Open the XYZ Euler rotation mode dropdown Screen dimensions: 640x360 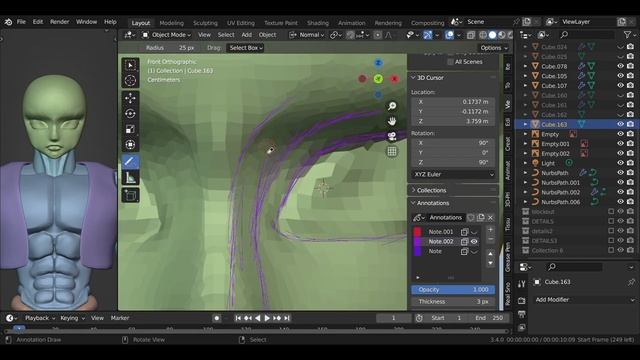click(453, 174)
